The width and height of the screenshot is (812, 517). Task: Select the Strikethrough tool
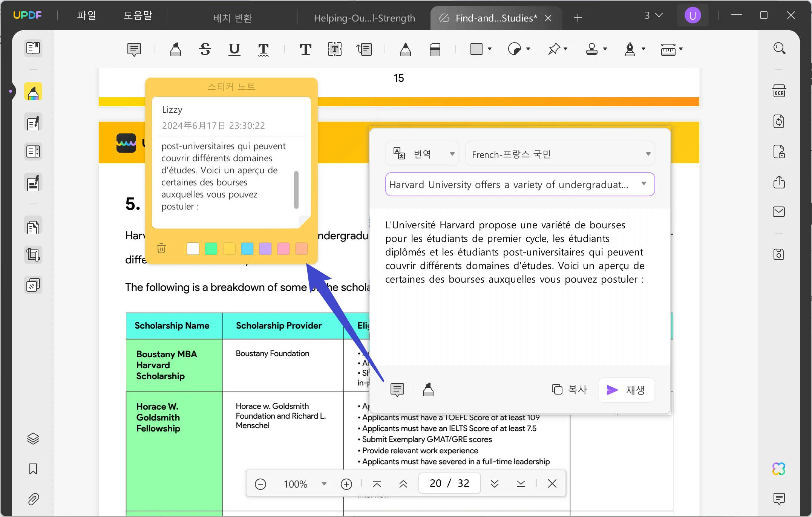point(205,49)
